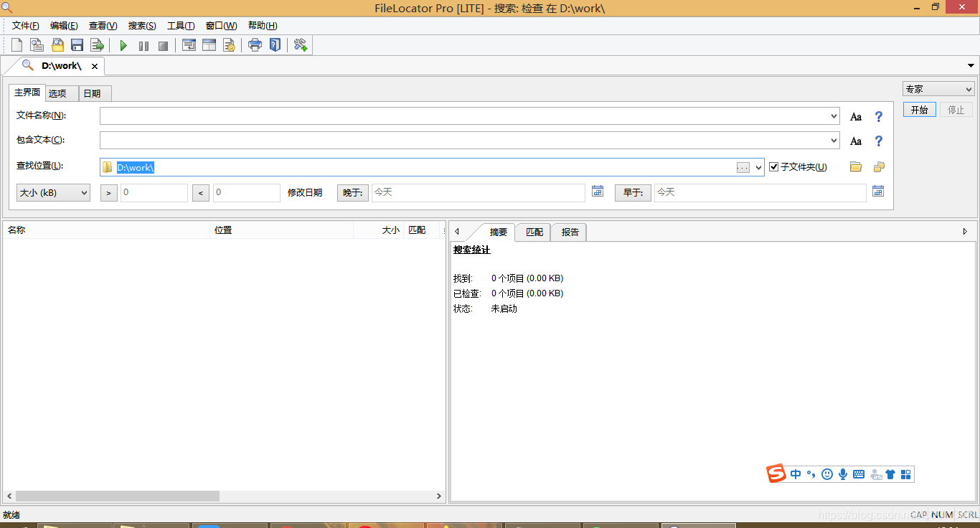Open the Sogou soft keyboard icon
The width and height of the screenshot is (980, 528).
(859, 474)
